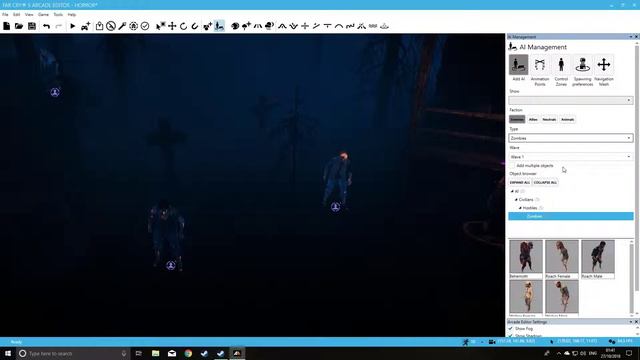The height and width of the screenshot is (360, 640).
Task: Open the AI Management panel options arrow
Action: [631, 37]
